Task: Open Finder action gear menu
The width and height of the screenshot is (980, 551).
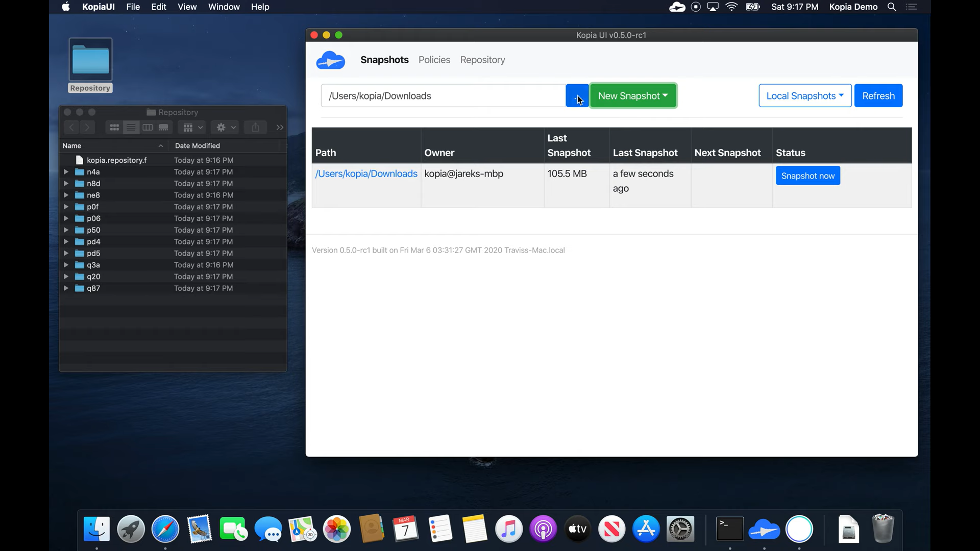Action: (225, 128)
